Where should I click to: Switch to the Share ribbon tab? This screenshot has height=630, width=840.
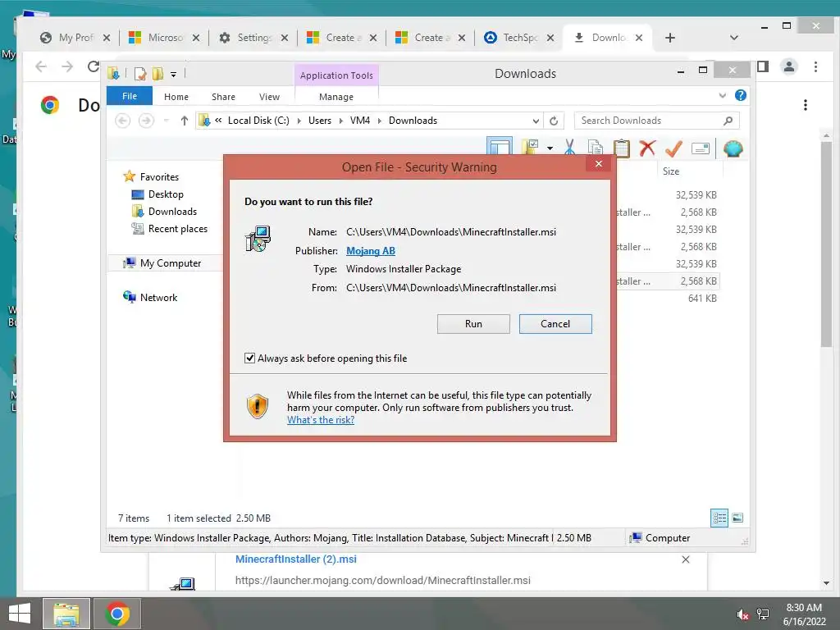point(223,97)
